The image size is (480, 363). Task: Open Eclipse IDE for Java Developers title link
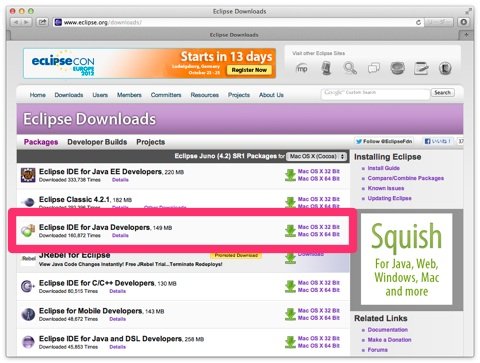tap(94, 227)
